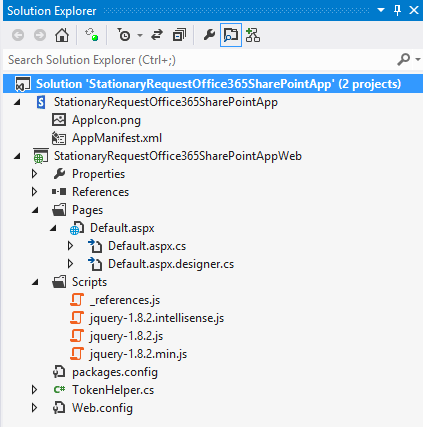This screenshot has width=423, height=427.
Task: Expand the References node
Action: (x=34, y=192)
